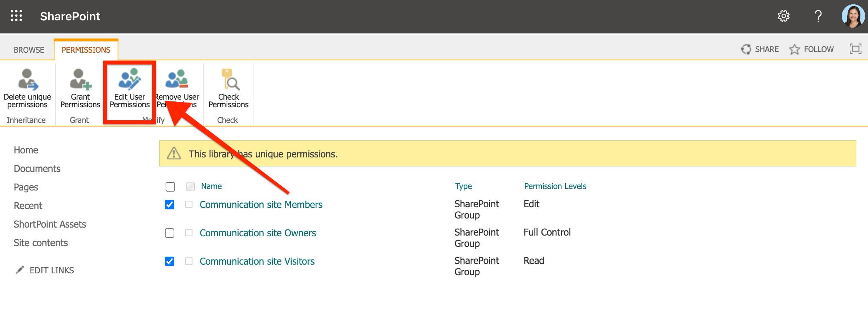This screenshot has height=309, width=868.
Task: Uncheck Communication site Visitors checkbox
Action: 170,261
